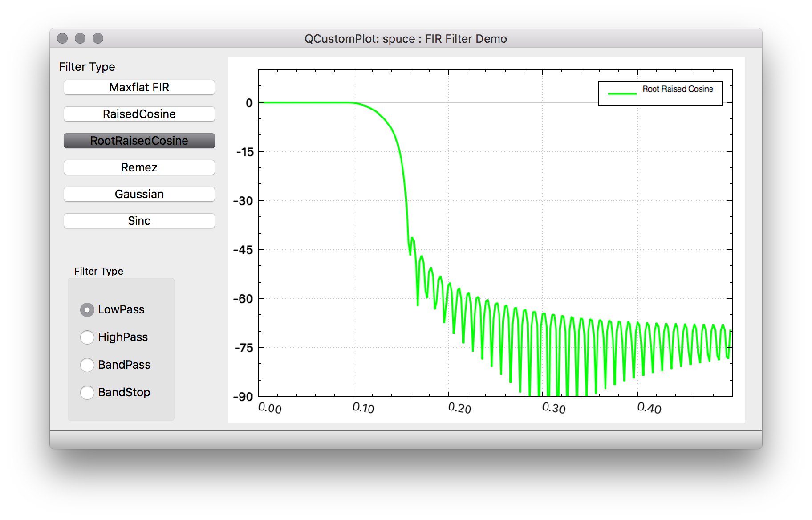Click the 0.40 tick label on x-axis
The width and height of the screenshot is (812, 520).
[x=649, y=408]
